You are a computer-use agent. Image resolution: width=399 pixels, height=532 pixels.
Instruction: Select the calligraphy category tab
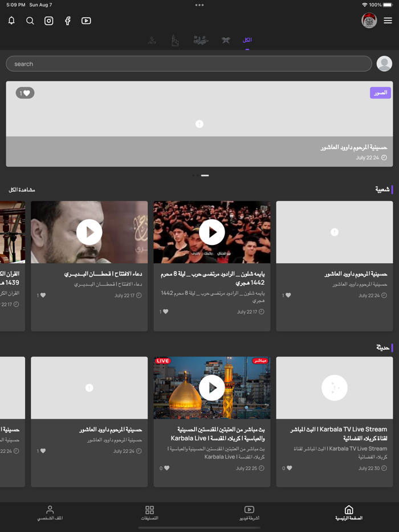click(x=201, y=40)
